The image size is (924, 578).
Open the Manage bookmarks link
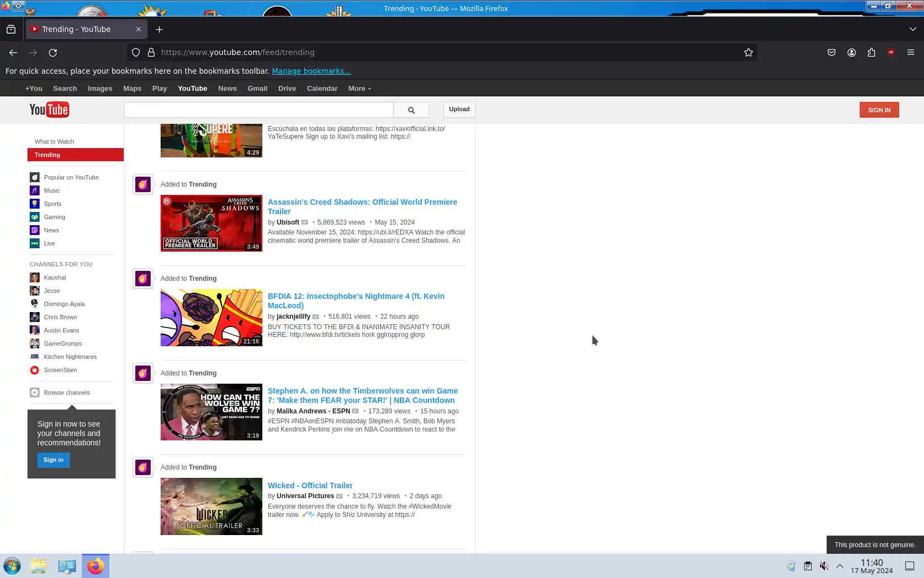(311, 71)
